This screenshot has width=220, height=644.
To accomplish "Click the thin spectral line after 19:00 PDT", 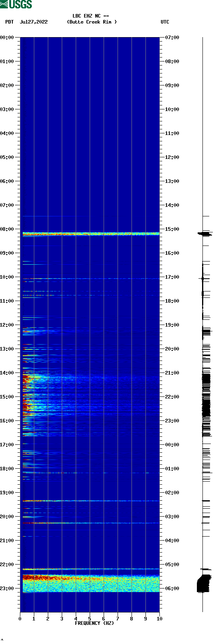I will [x=91, y=501].
